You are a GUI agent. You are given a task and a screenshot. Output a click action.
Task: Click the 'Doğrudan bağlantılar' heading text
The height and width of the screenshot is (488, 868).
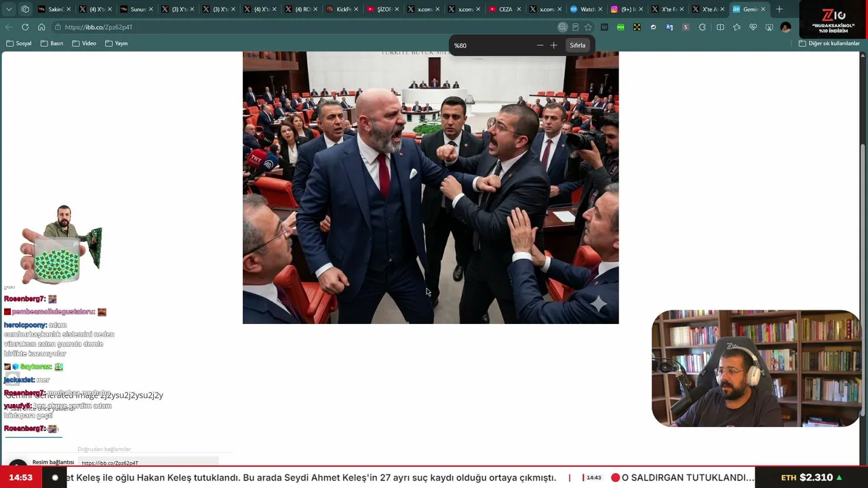(x=104, y=449)
